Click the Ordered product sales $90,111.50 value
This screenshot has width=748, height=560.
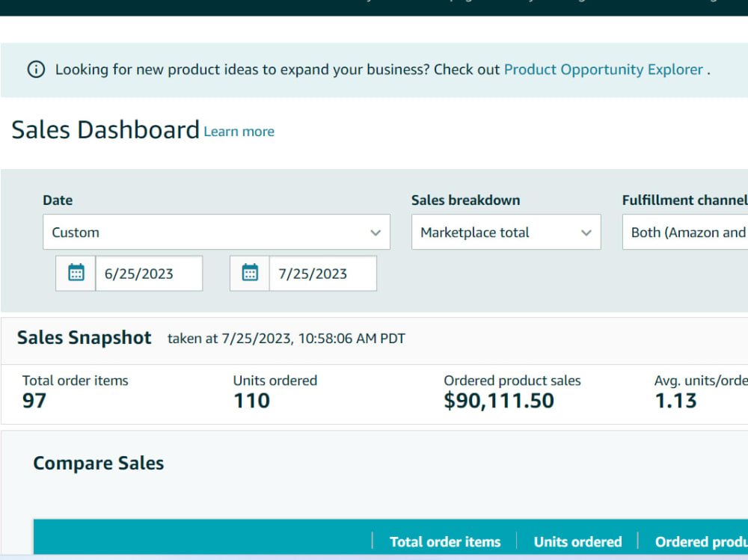click(x=499, y=401)
